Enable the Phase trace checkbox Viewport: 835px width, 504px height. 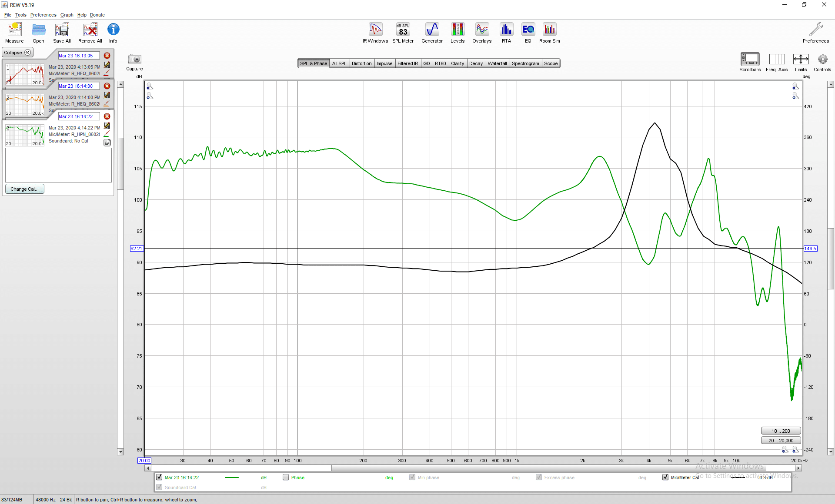pos(286,477)
